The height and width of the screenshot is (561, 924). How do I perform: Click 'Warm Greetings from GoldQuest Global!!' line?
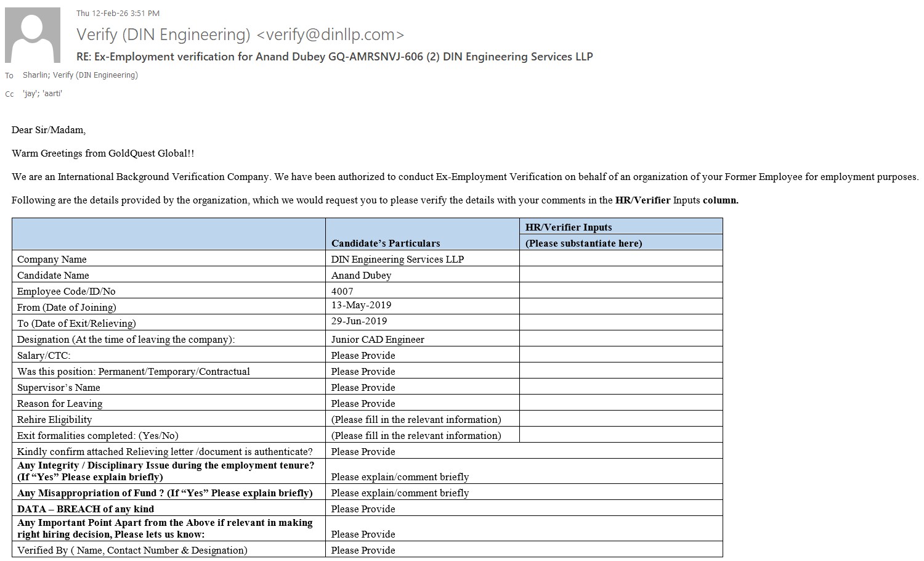click(x=103, y=154)
